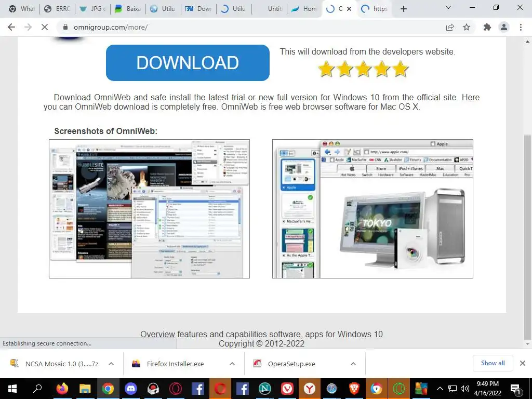Expand options for OperaSetup.exe download
532x399 pixels.
353,364
